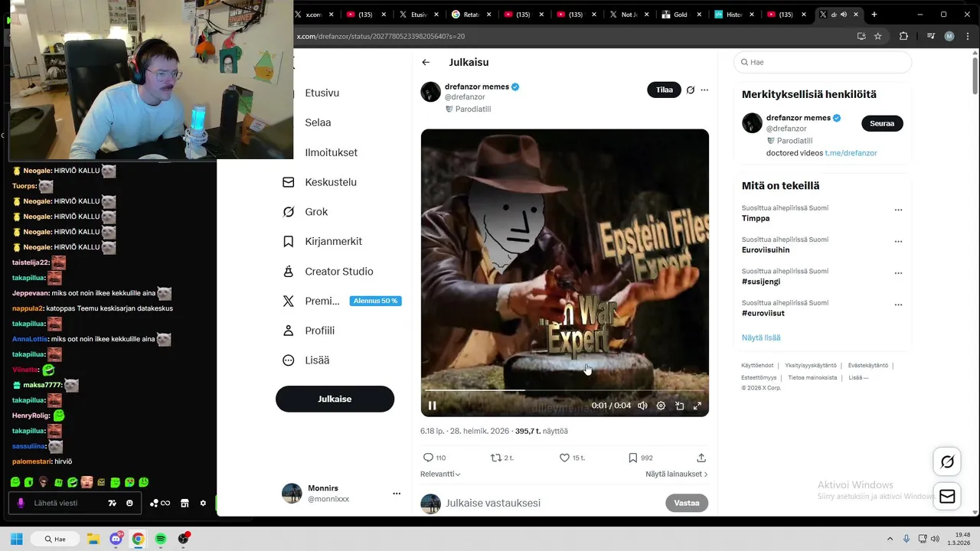The height and width of the screenshot is (551, 980).
Task: Seek on the video progress bar
Action: point(564,391)
